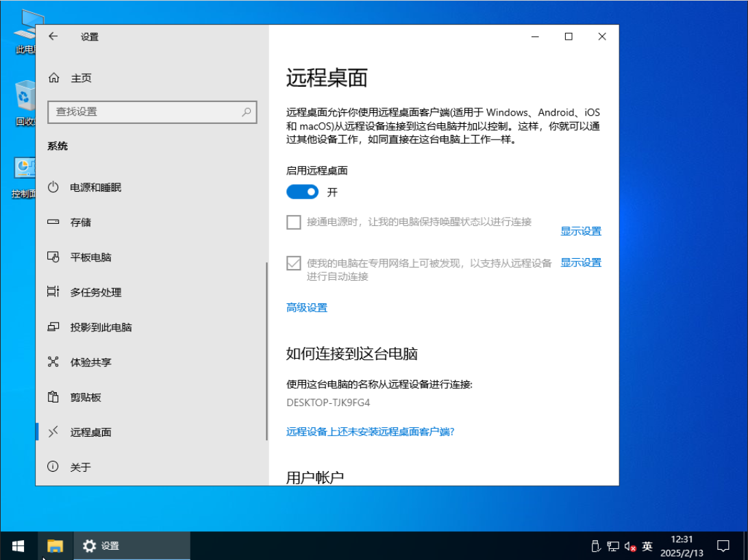Open 高级设置 link
The width and height of the screenshot is (748, 560).
306,308
